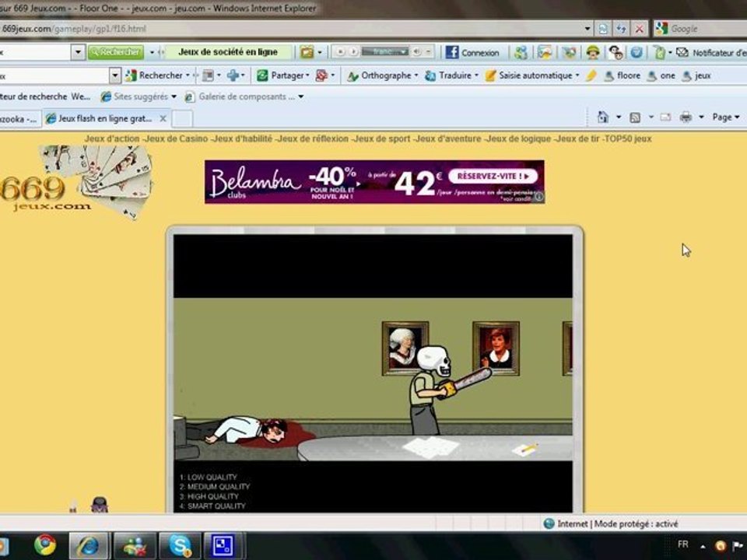Open TOP50 jeux link
The height and width of the screenshot is (560, 747).
click(627, 138)
